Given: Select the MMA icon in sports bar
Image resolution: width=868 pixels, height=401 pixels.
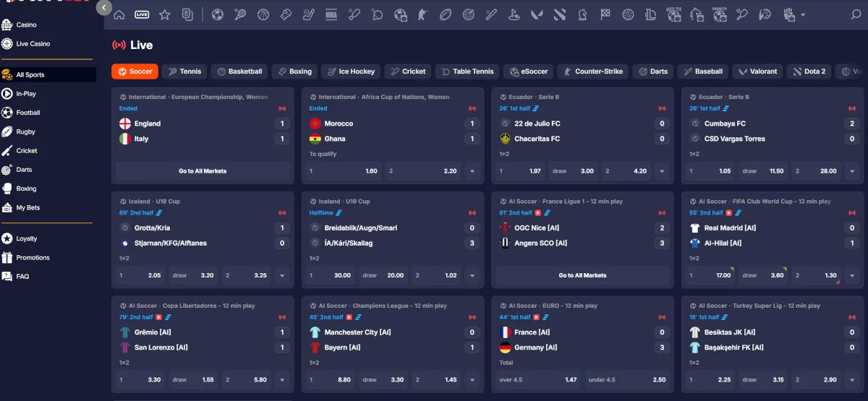Looking at the screenshot, I should [x=331, y=14].
